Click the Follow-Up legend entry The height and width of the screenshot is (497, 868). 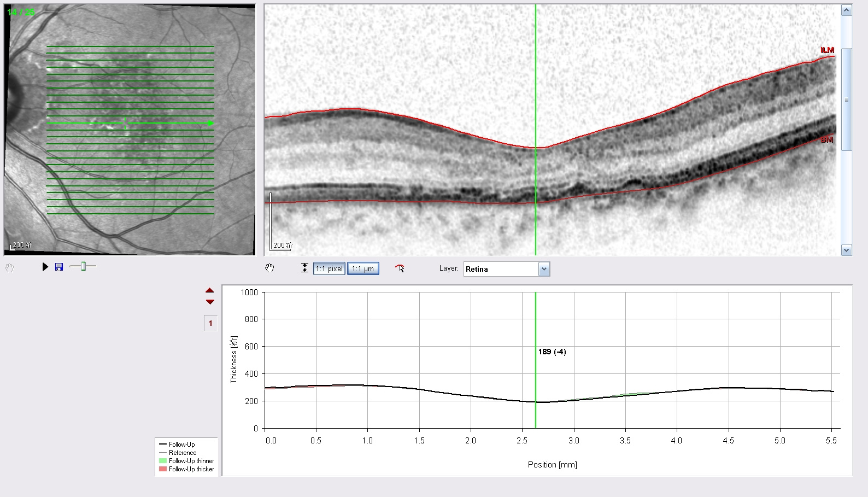(181, 445)
